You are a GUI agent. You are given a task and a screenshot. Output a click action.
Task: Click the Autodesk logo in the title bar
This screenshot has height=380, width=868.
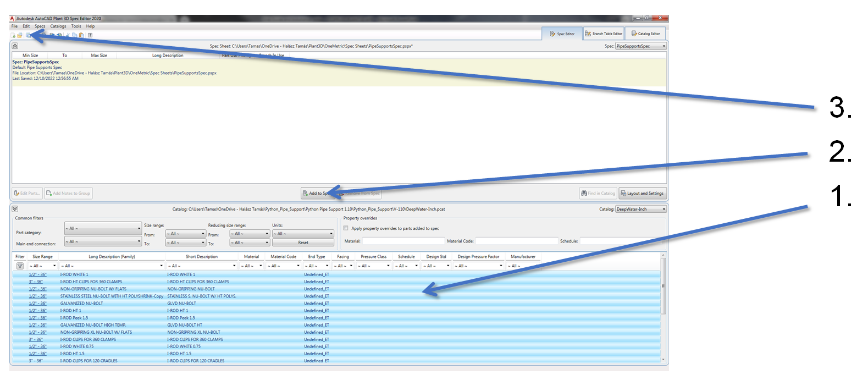[x=12, y=18]
